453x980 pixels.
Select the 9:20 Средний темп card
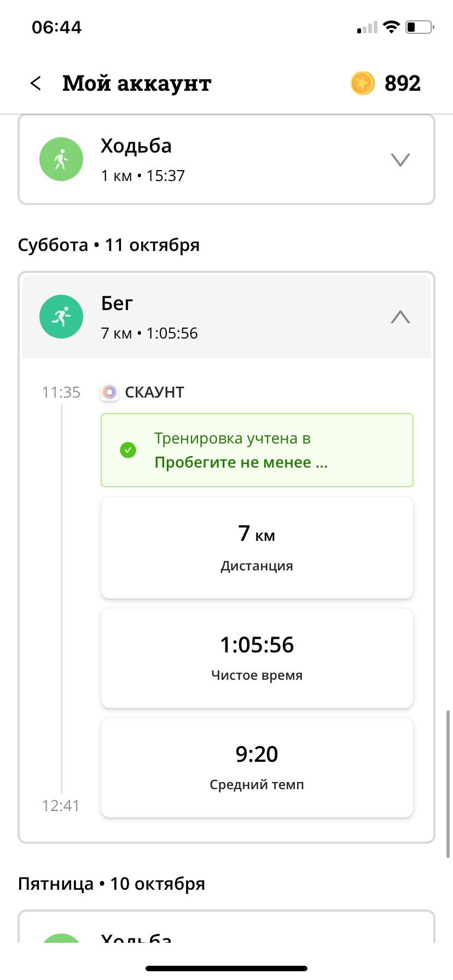[257, 768]
